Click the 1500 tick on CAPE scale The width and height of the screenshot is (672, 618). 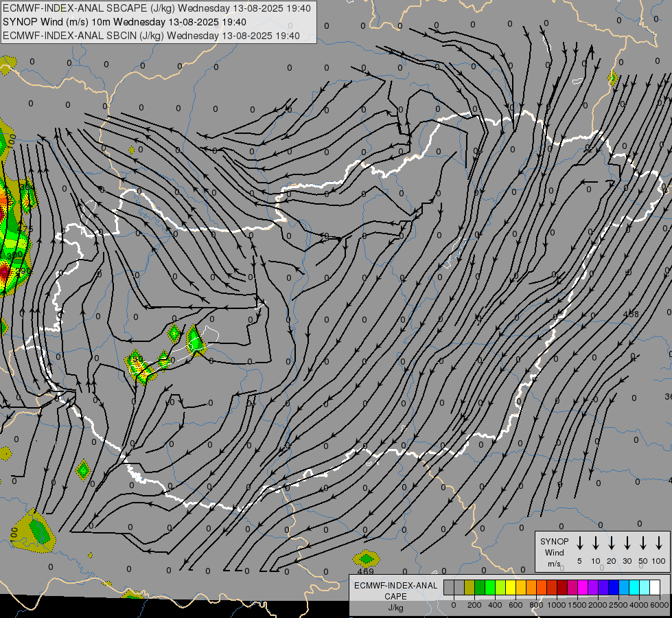(577, 605)
